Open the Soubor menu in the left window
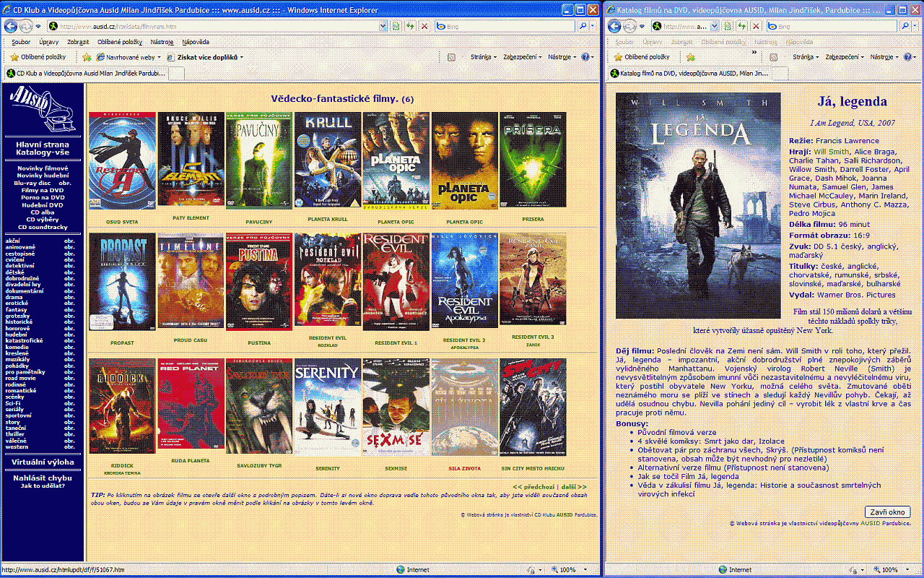Viewport: 924px width, 578px height. pos(21,42)
